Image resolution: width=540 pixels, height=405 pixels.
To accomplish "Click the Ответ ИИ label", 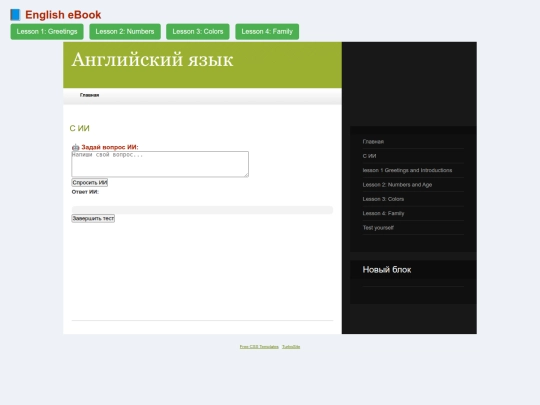I will point(85,192).
